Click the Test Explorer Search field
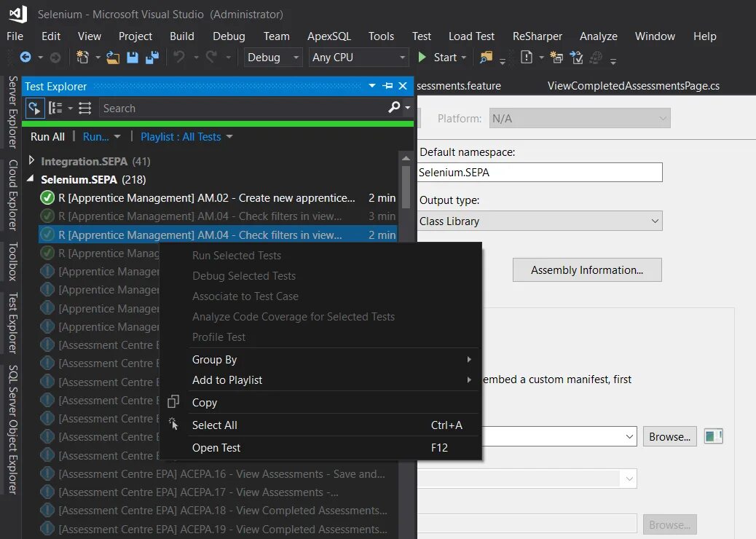The image size is (756, 539). [243, 108]
